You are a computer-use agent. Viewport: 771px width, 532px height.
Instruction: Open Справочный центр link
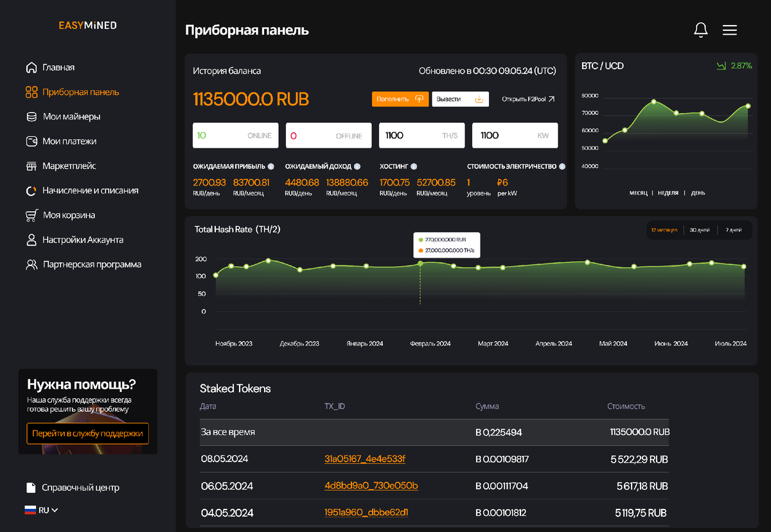pos(80,488)
